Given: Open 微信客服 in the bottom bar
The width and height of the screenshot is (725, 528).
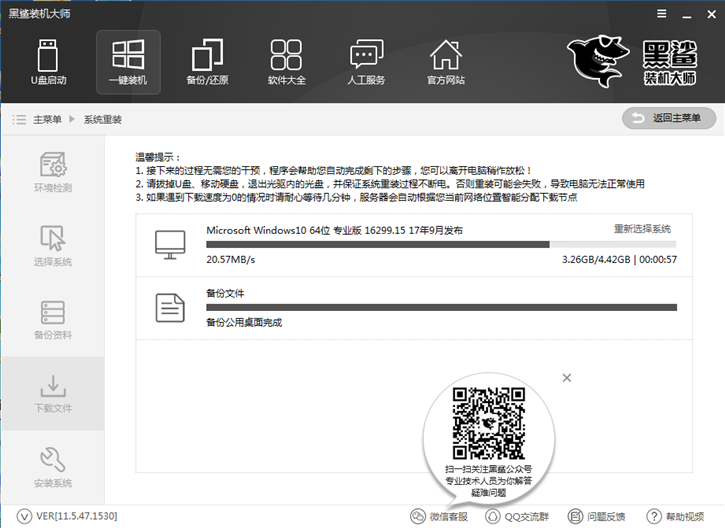Looking at the screenshot, I should [439, 516].
